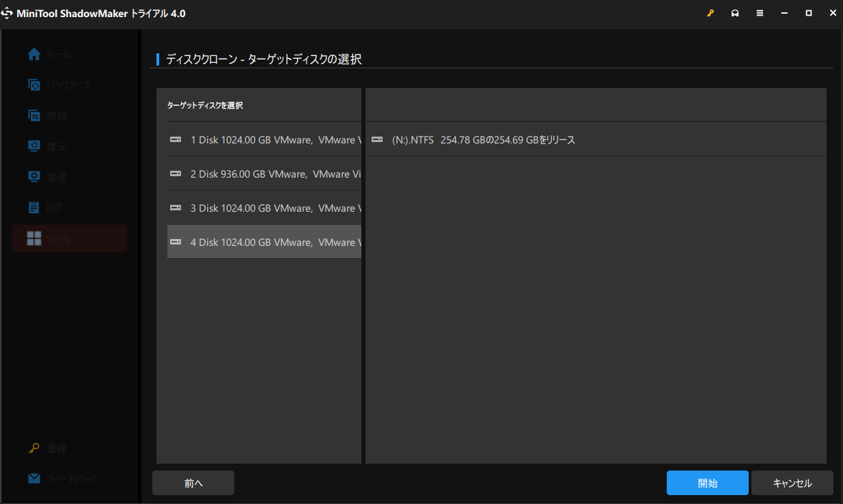Viewport: 843px width, 504px height.
Task: Open the hamburger menu in title bar
Action: [x=760, y=13]
